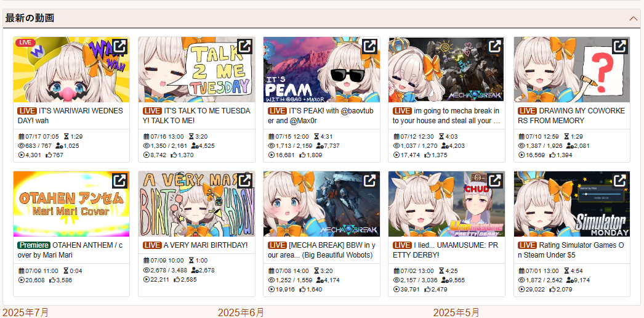Collapse the 最新の動画 section with chevron
644x318 pixels.
click(633, 18)
